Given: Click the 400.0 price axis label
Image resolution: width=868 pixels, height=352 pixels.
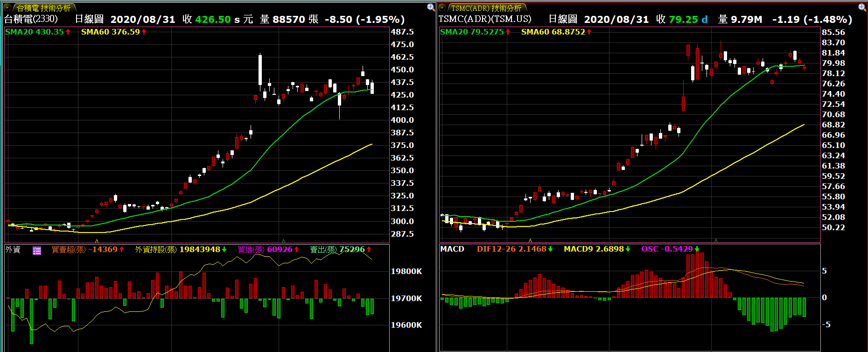Looking at the screenshot, I should point(402,120).
